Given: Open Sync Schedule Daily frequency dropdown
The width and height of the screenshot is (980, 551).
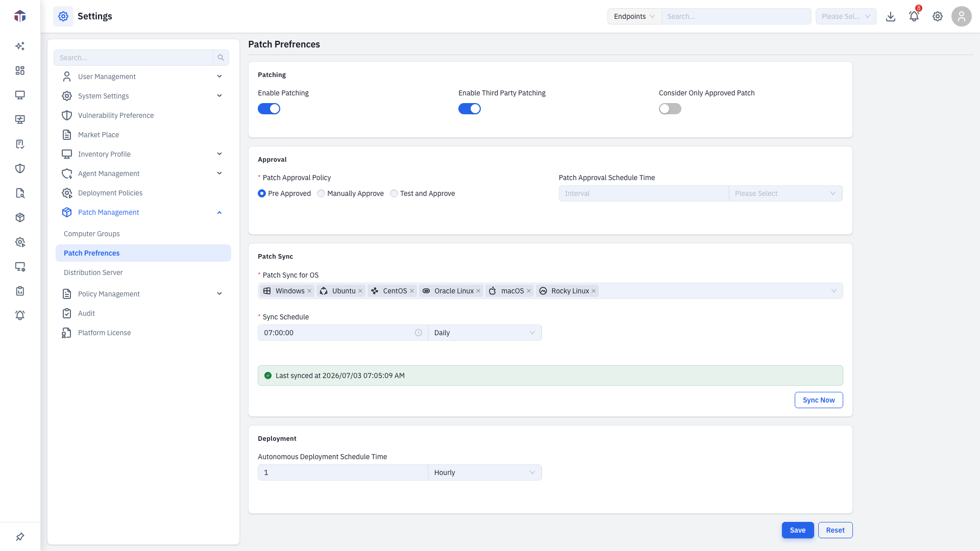Looking at the screenshot, I should click(x=485, y=333).
